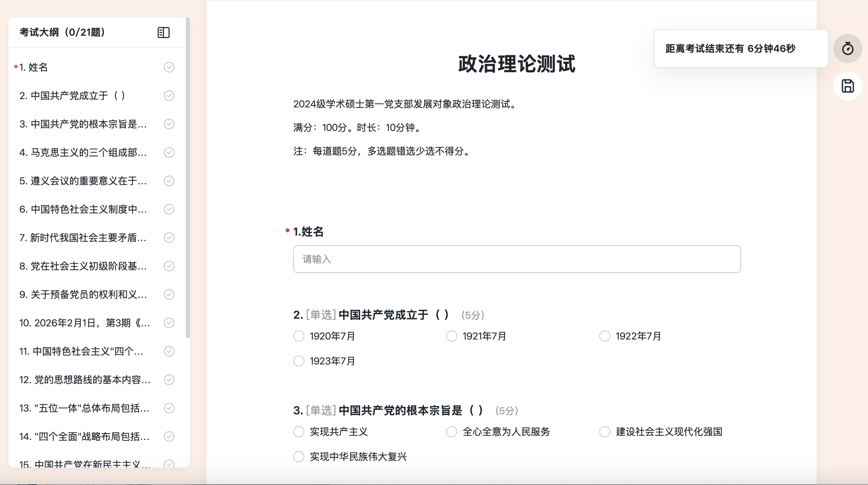The width and height of the screenshot is (868, 485).
Task: Collapse the exam outline sidebar panel icon
Action: [x=163, y=33]
